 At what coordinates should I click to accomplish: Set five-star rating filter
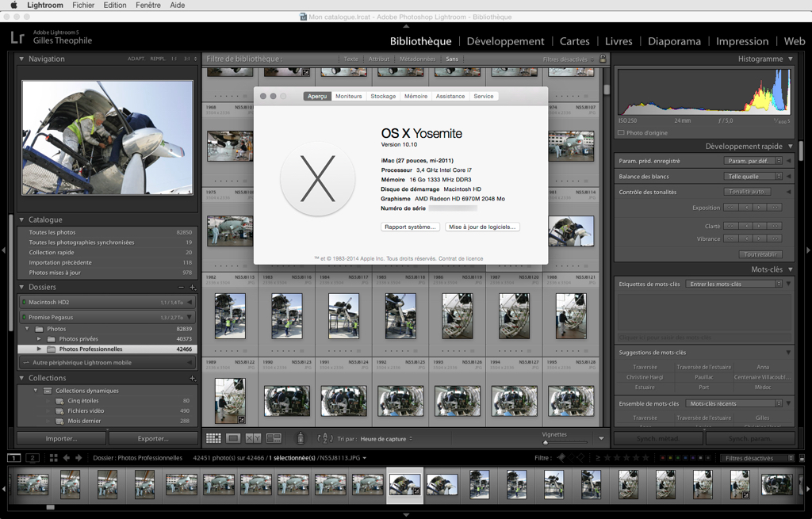click(645, 457)
